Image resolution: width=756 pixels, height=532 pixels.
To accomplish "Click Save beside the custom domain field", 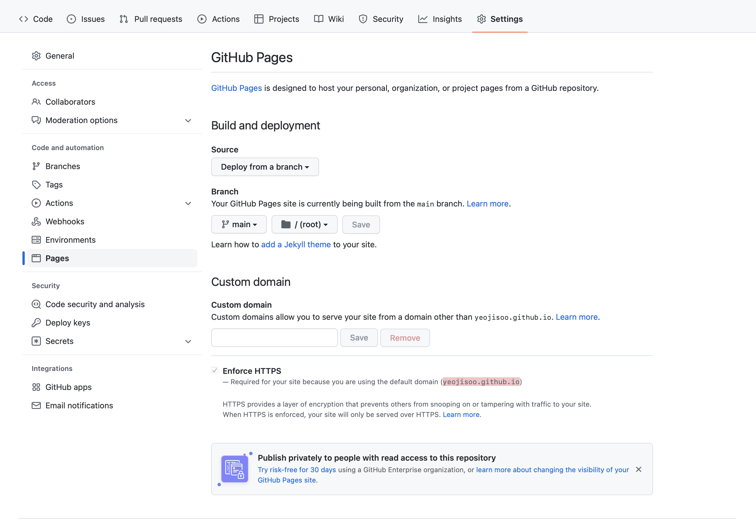I will pyautogui.click(x=359, y=338).
